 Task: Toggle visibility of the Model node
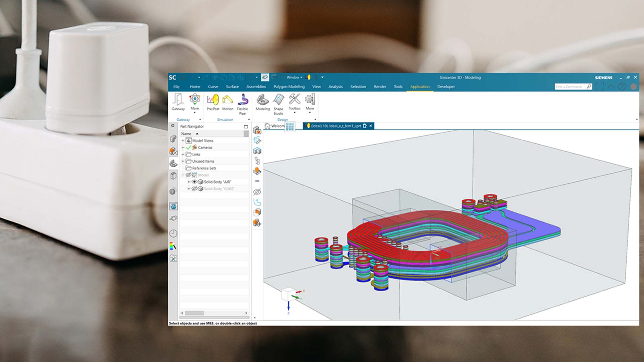(x=188, y=175)
